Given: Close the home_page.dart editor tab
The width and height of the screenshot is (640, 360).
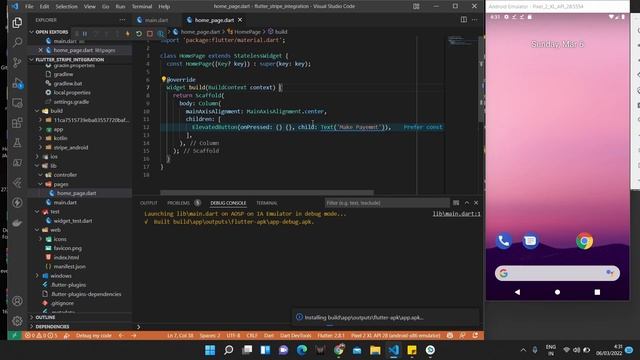Looking at the screenshot, I should coord(240,20).
